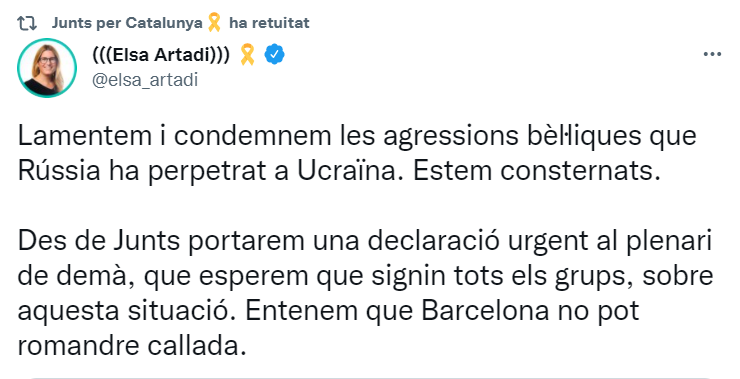Image resolution: width=740 pixels, height=379 pixels.
Task: Open the Junts per Catalunya profile link
Action: [x=127, y=23]
